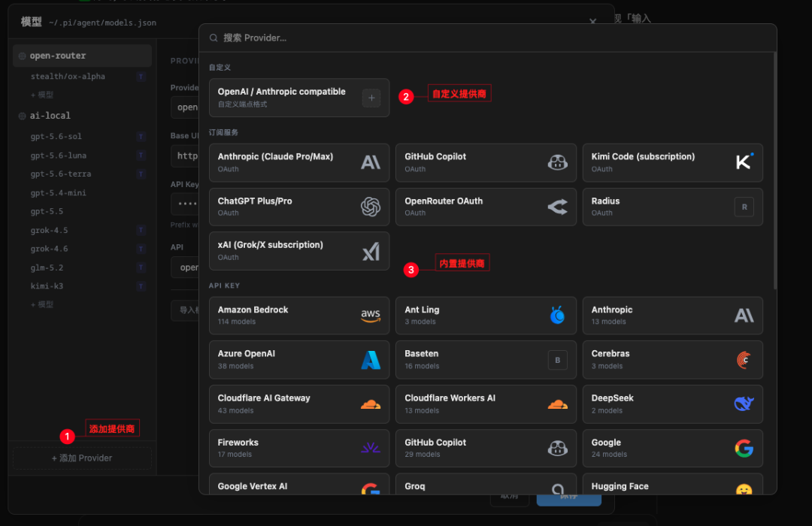Click the Cloudflare Workers AI cloud logo
The width and height of the screenshot is (812, 526).
(x=557, y=404)
